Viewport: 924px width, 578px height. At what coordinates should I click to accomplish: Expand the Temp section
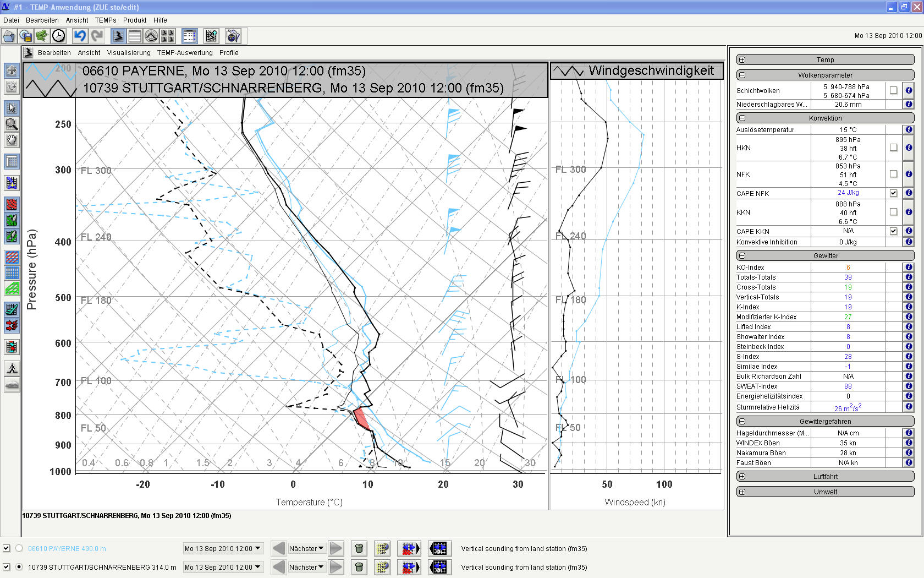742,59
